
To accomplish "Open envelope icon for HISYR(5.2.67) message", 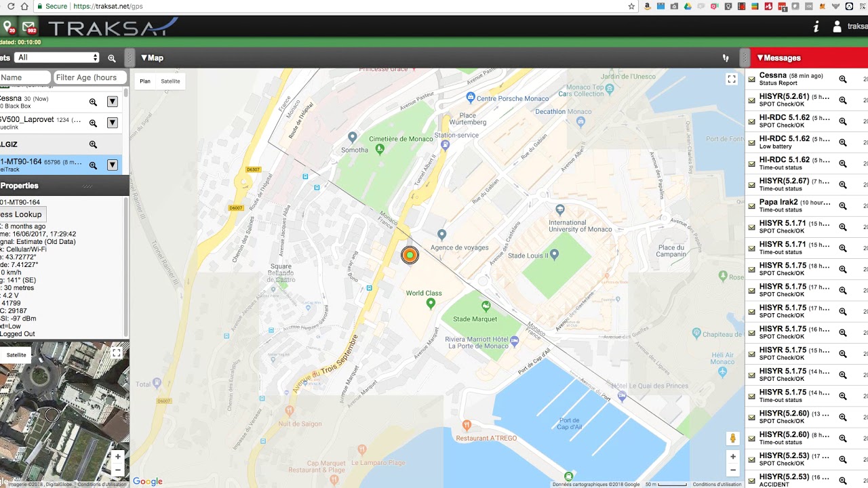I will click(x=751, y=185).
